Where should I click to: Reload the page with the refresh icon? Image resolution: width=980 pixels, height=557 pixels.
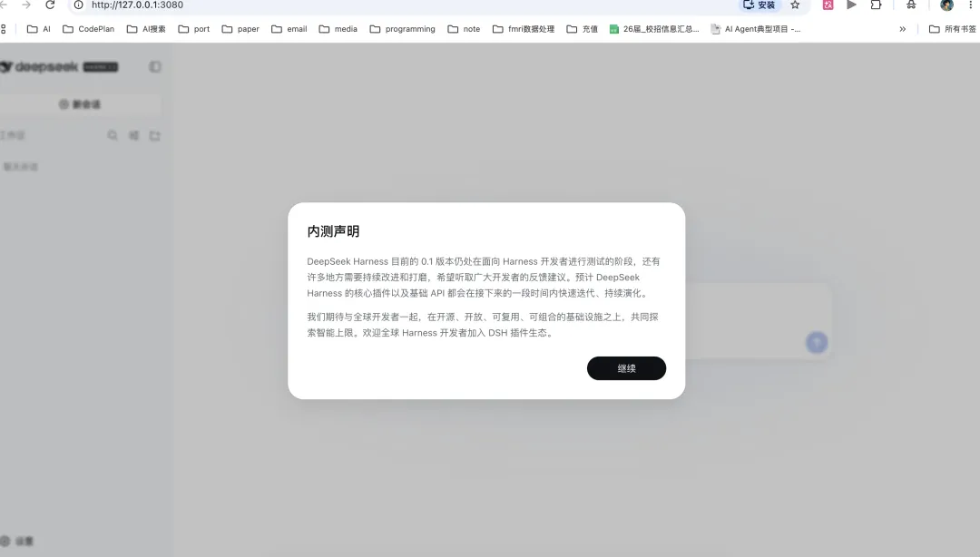pyautogui.click(x=50, y=5)
